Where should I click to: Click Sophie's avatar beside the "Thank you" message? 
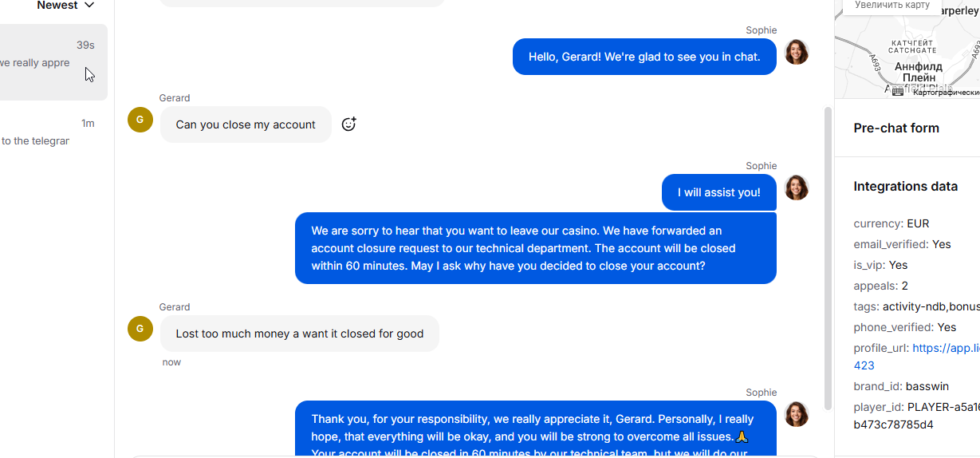(x=797, y=414)
